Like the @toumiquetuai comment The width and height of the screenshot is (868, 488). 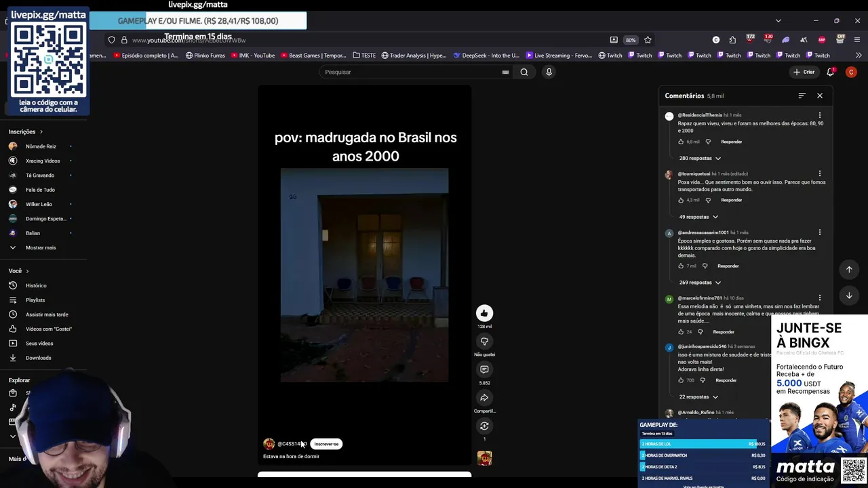681,200
